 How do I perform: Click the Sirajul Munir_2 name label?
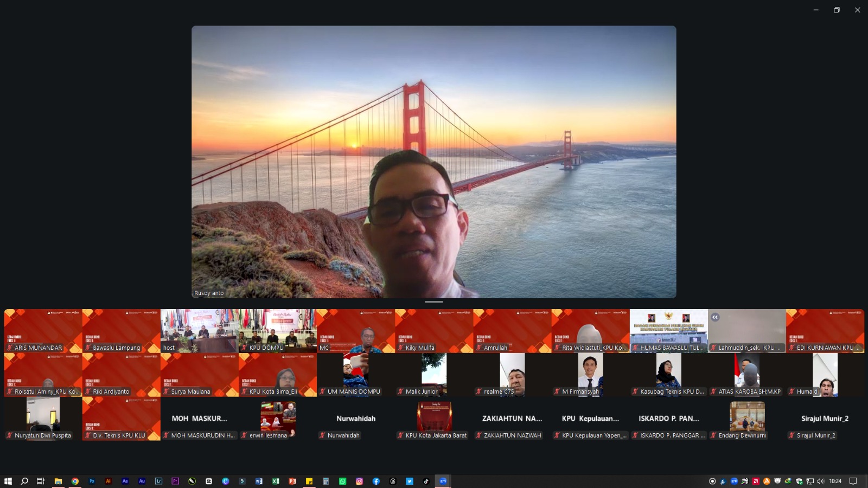coord(816,435)
